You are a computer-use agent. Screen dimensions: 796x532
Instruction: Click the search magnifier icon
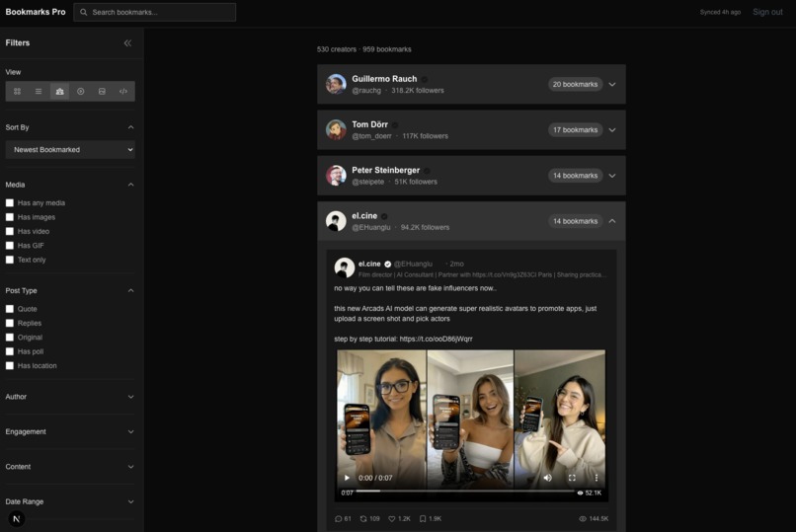tap(84, 12)
